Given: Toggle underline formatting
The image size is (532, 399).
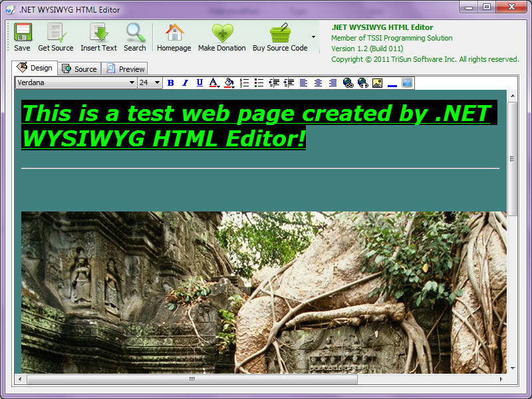Looking at the screenshot, I should pos(199,83).
